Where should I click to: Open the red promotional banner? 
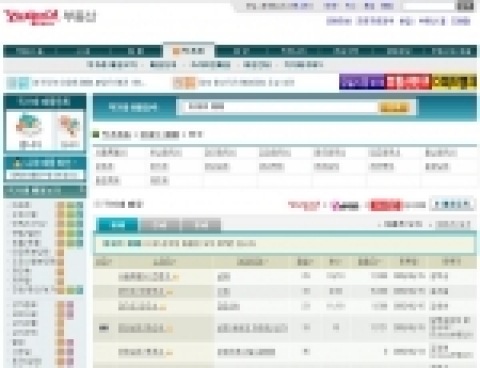click(x=408, y=82)
